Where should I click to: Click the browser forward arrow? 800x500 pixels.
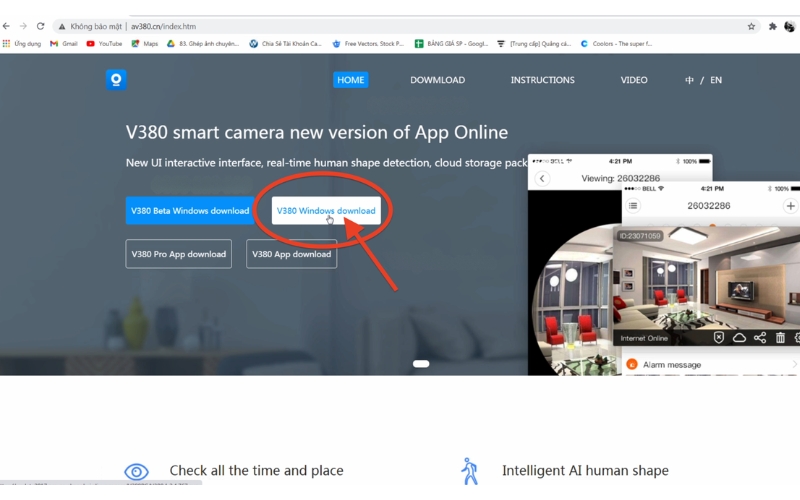tap(23, 26)
